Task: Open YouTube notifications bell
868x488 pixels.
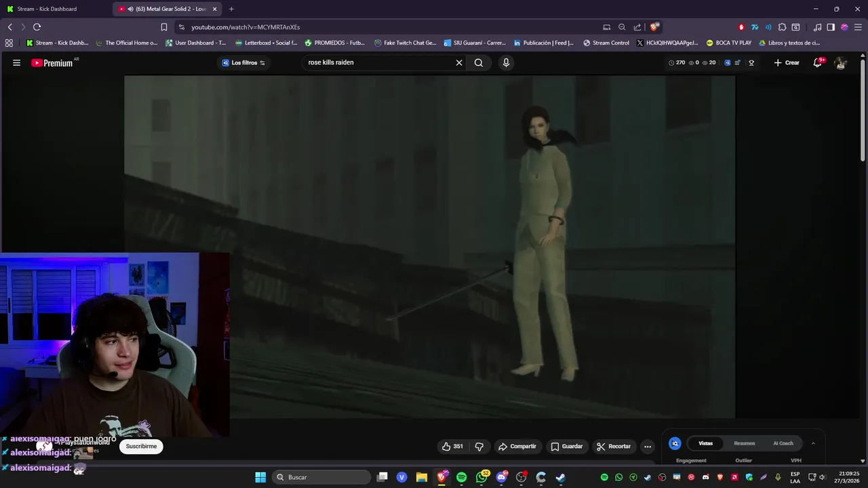Action: [818, 62]
